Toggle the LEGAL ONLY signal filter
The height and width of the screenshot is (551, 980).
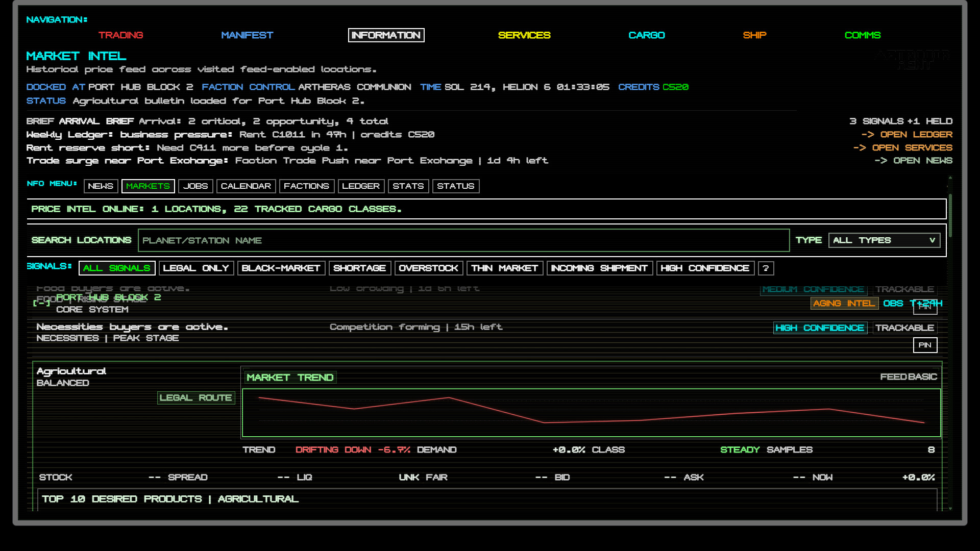[x=196, y=268]
